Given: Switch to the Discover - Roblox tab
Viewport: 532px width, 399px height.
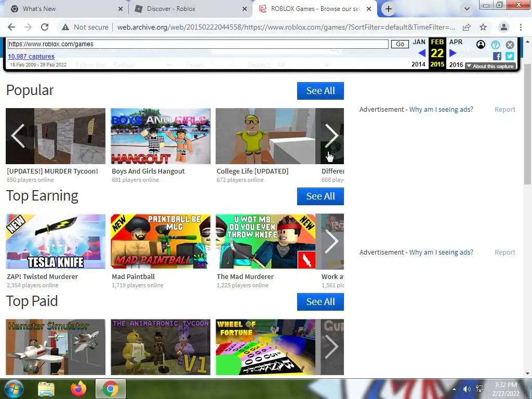Looking at the screenshot, I should click(x=190, y=9).
